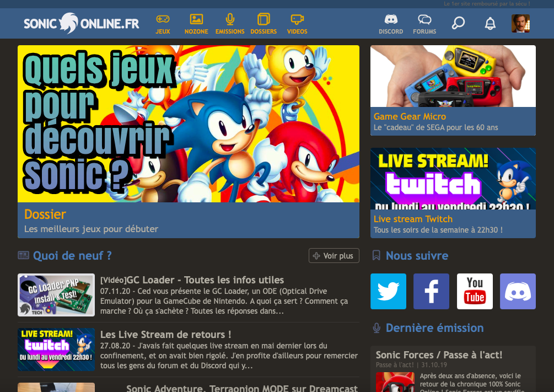Follow on Twitter via the bird icon
554x392 pixels.
[388, 291]
